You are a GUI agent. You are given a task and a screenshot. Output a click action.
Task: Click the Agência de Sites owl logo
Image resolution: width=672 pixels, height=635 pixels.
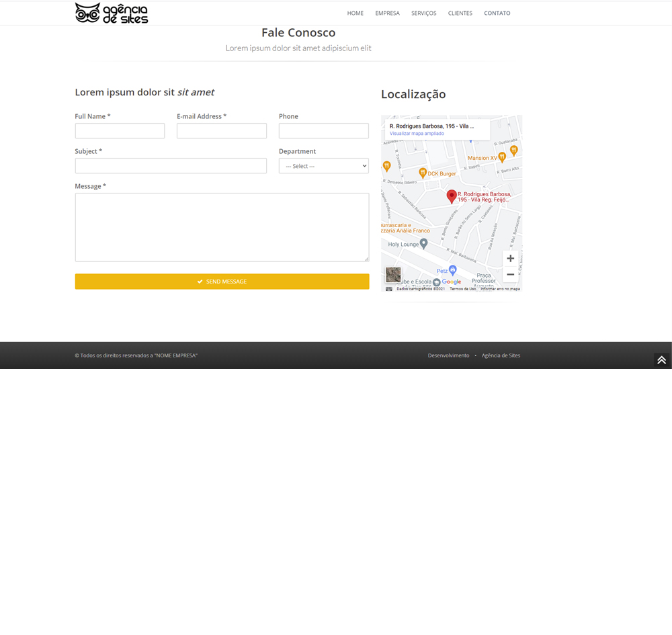(x=111, y=13)
